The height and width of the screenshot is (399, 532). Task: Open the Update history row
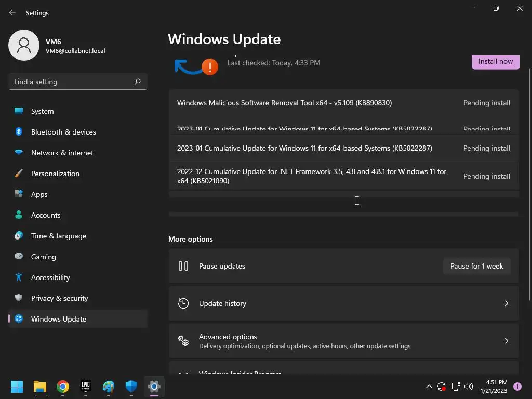(x=344, y=303)
